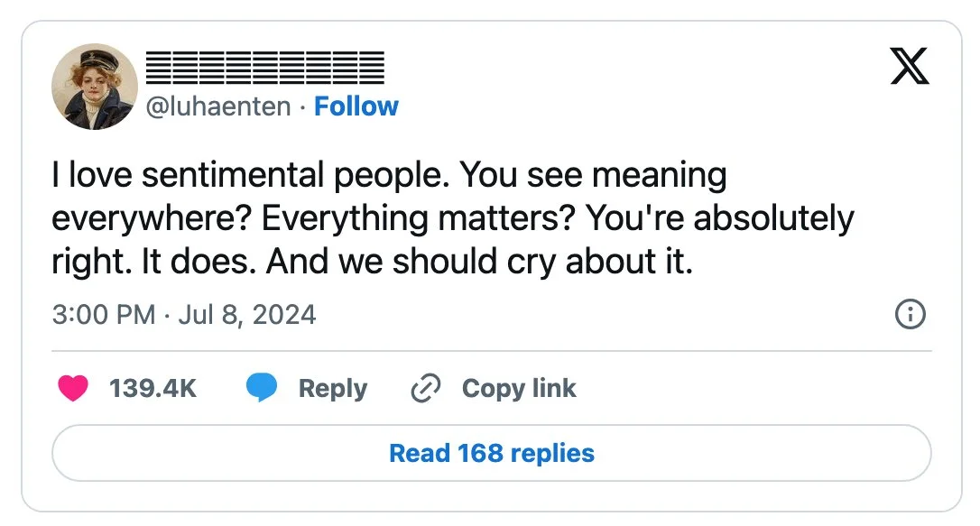Open the @luhaenten handle link

(x=219, y=106)
